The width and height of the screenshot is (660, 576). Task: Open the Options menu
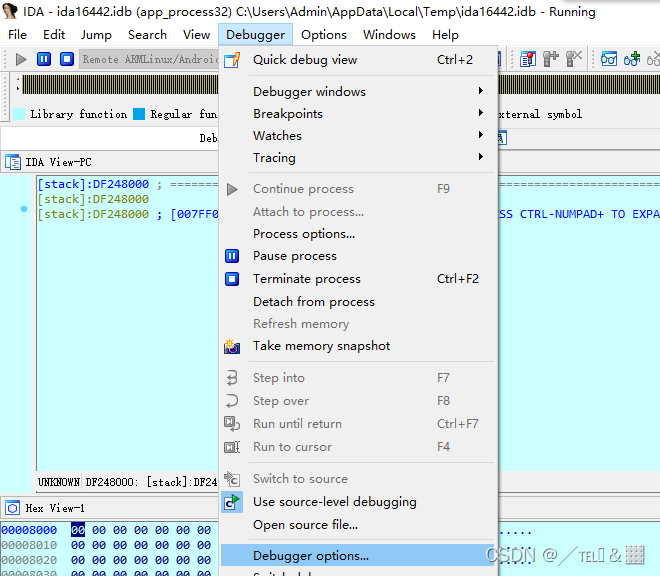[x=324, y=35]
